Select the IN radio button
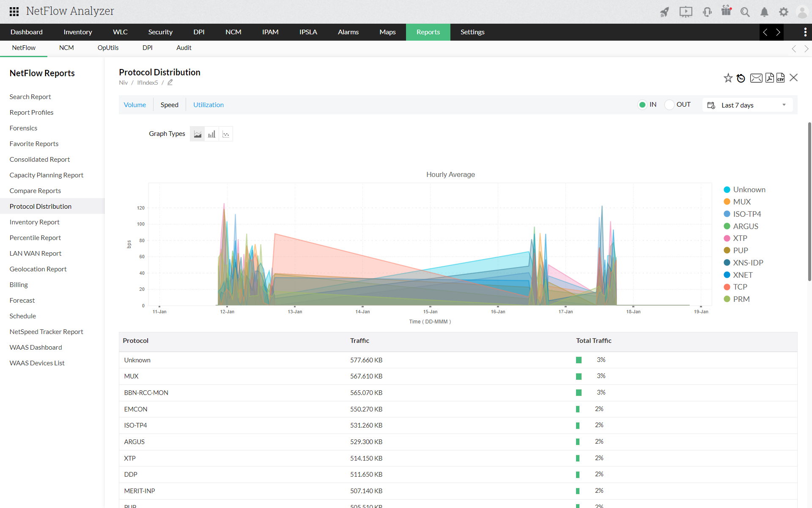 pyautogui.click(x=642, y=105)
